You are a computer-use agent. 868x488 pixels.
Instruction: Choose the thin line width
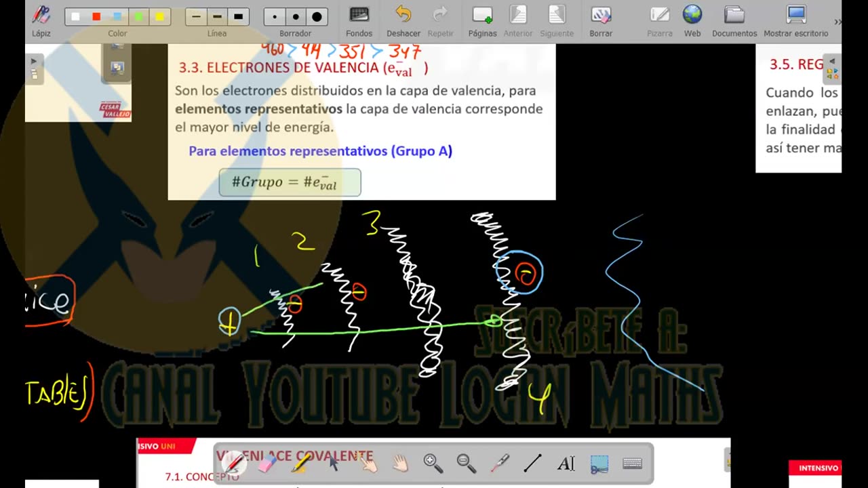tap(196, 17)
